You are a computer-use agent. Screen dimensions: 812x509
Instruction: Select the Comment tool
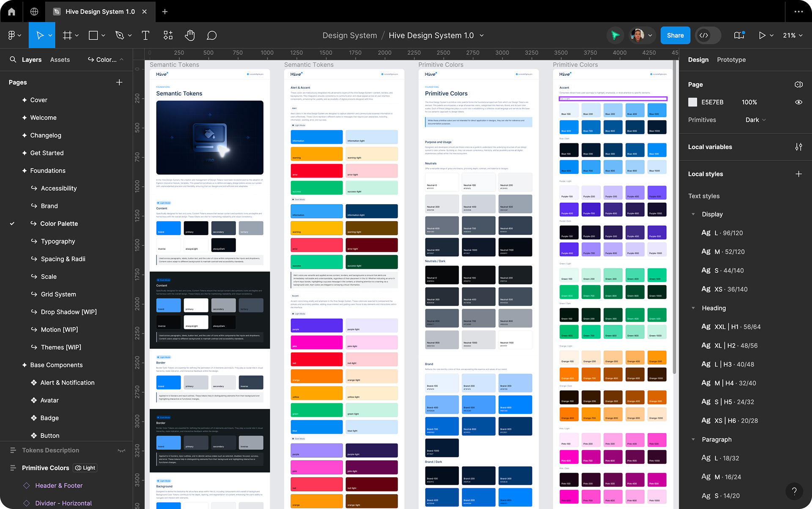212,36
